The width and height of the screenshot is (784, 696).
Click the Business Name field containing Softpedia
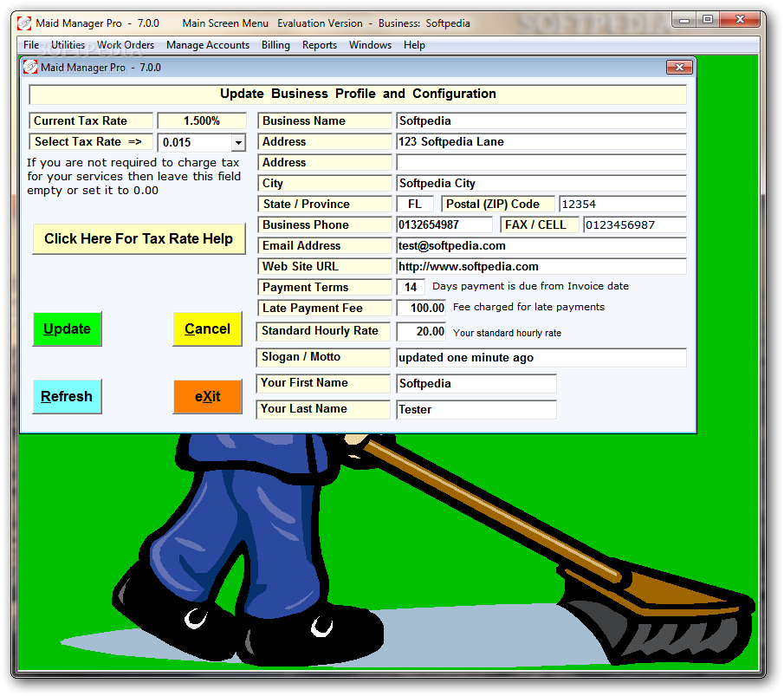(541, 121)
